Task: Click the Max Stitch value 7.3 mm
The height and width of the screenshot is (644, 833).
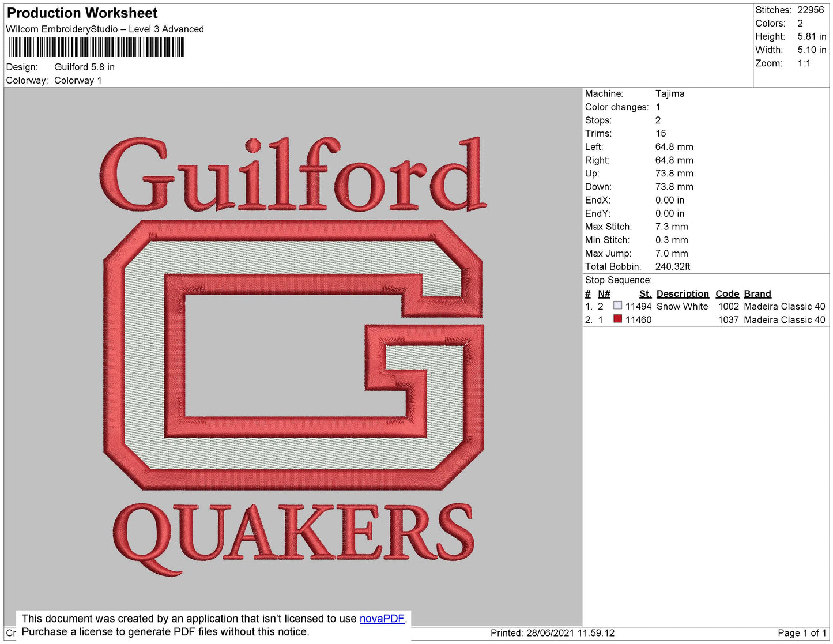Action: pyautogui.click(x=672, y=227)
